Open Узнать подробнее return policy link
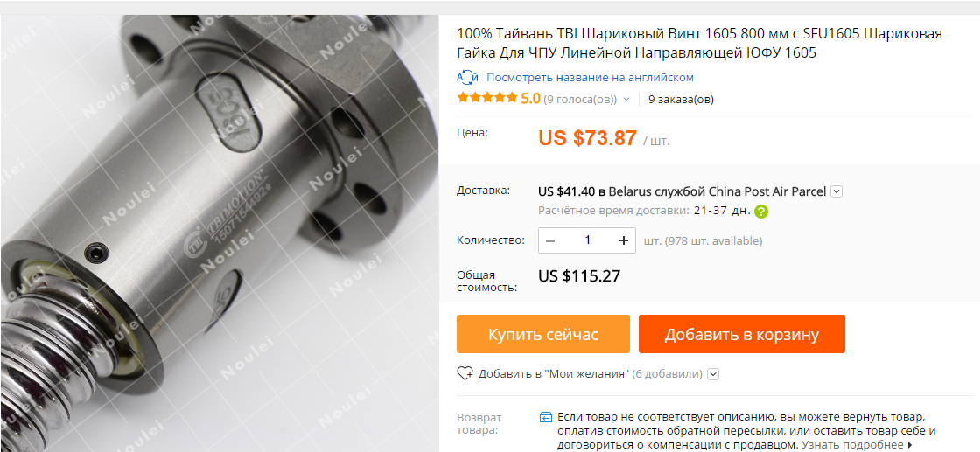The width and height of the screenshot is (980, 452). pos(857,445)
